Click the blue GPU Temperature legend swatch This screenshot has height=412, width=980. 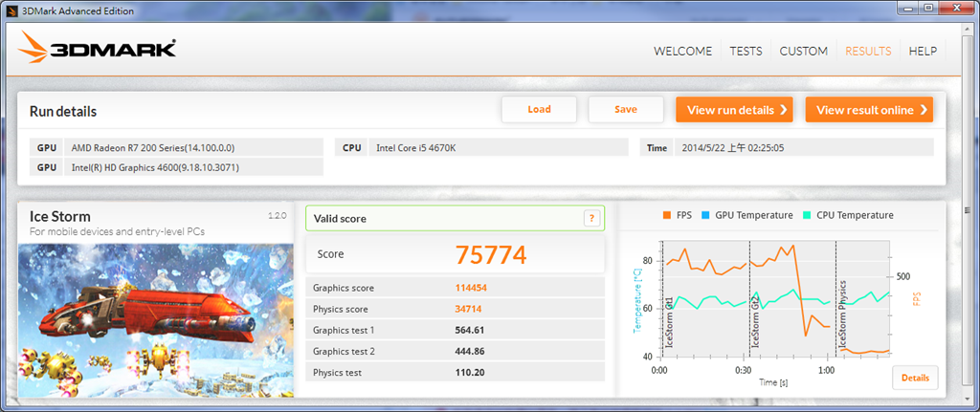pos(706,215)
